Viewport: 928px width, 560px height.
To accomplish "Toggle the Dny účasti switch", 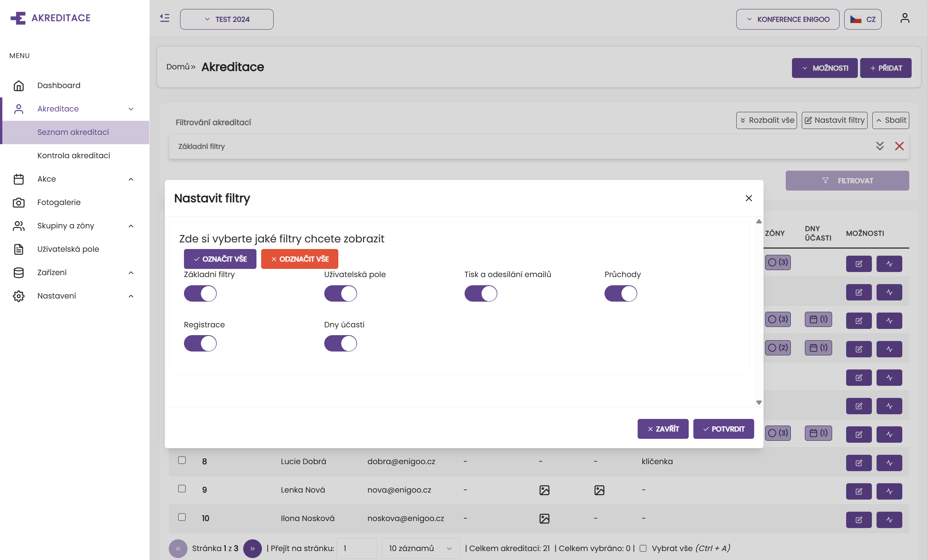I will click(x=340, y=343).
